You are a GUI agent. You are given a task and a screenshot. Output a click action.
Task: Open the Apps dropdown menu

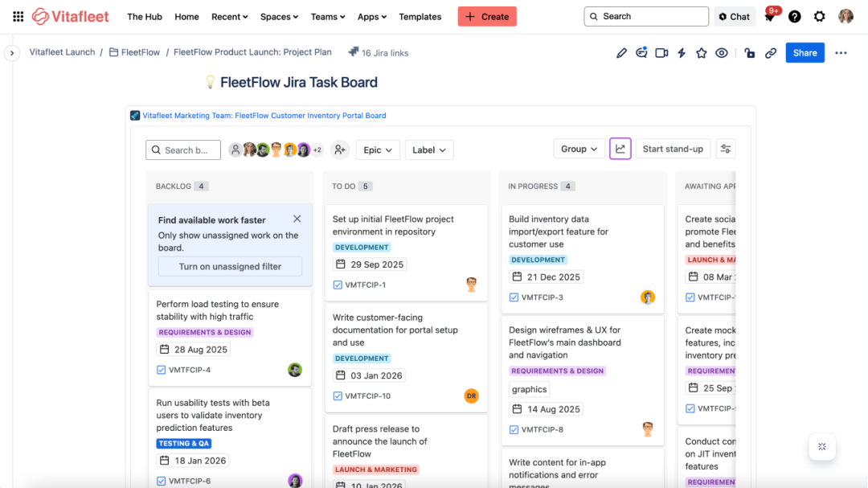(x=372, y=17)
